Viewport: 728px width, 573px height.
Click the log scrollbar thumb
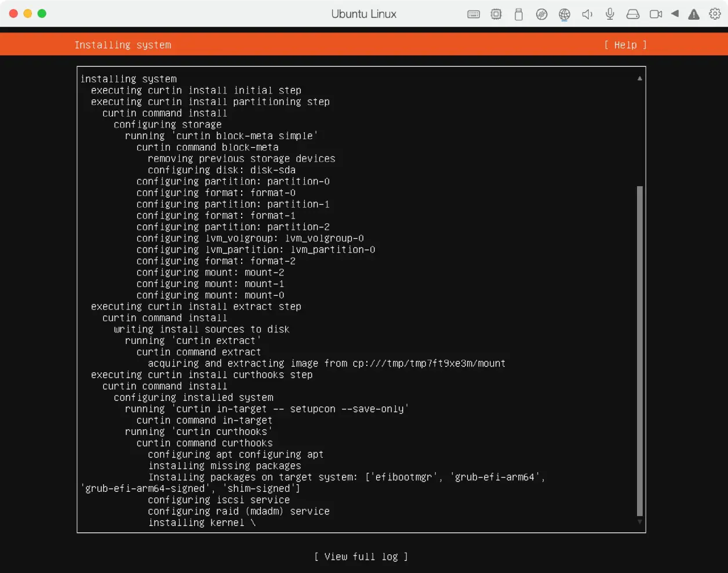pos(640,351)
